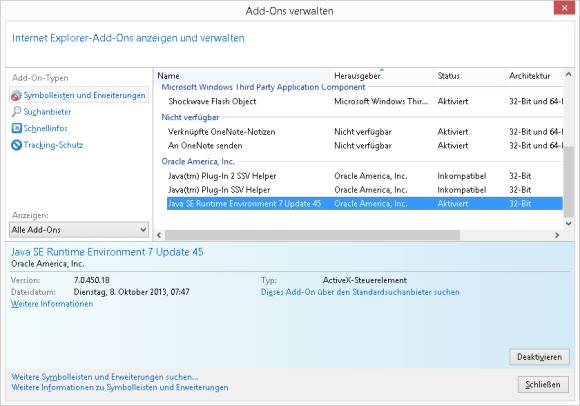Image resolution: width=580 pixels, height=406 pixels.
Task: Select An OneNote senden add-on
Action: 364,146
